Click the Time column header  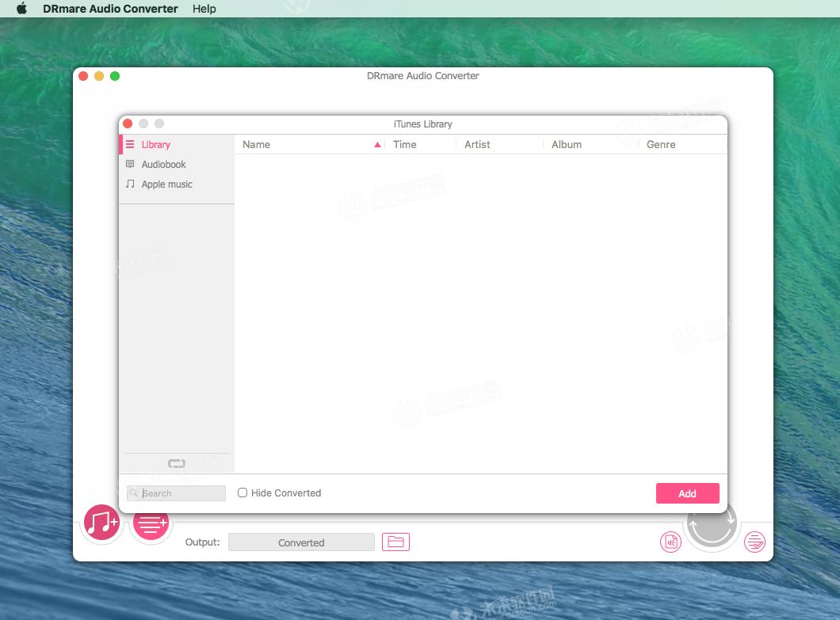[x=405, y=145]
